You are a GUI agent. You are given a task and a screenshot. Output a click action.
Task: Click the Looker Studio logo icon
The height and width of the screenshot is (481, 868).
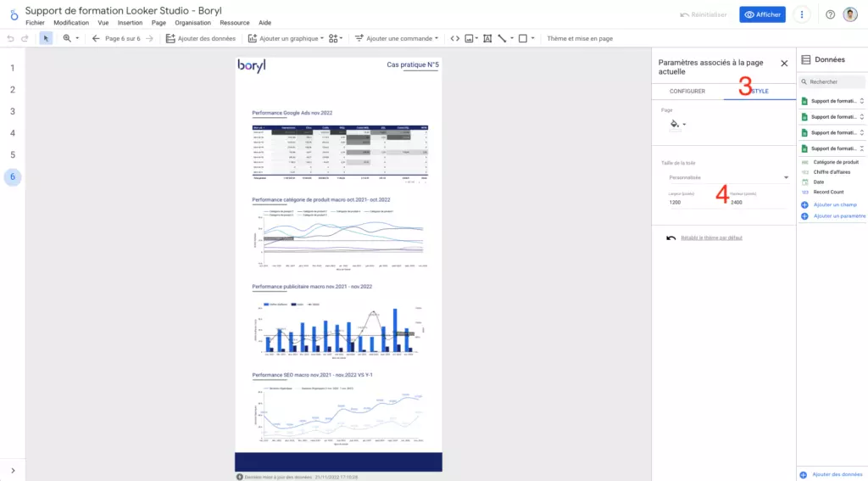point(14,15)
